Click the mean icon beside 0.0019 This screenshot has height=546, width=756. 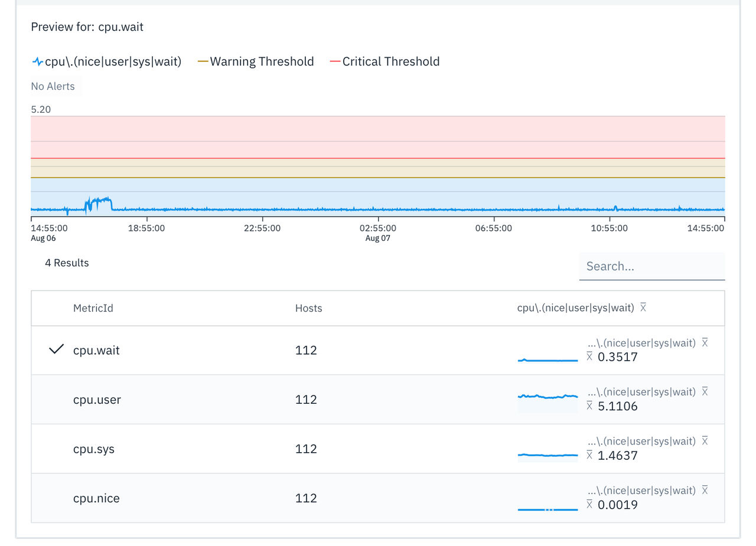589,505
